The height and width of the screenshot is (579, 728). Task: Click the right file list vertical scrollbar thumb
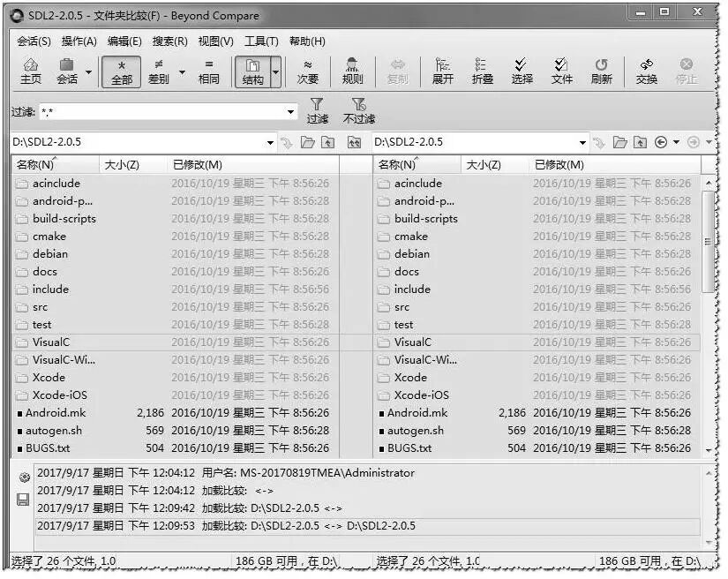pyautogui.click(x=708, y=242)
